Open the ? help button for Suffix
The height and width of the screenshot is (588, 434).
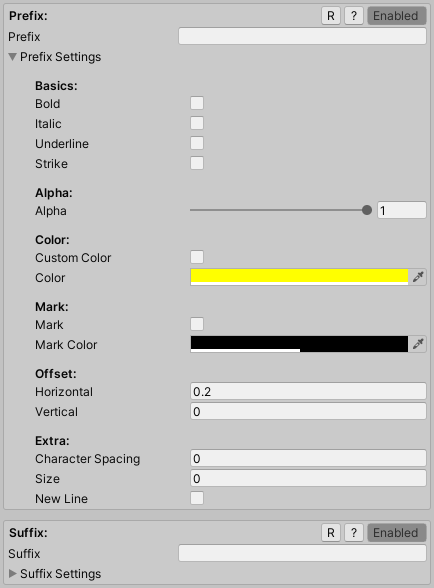(354, 532)
